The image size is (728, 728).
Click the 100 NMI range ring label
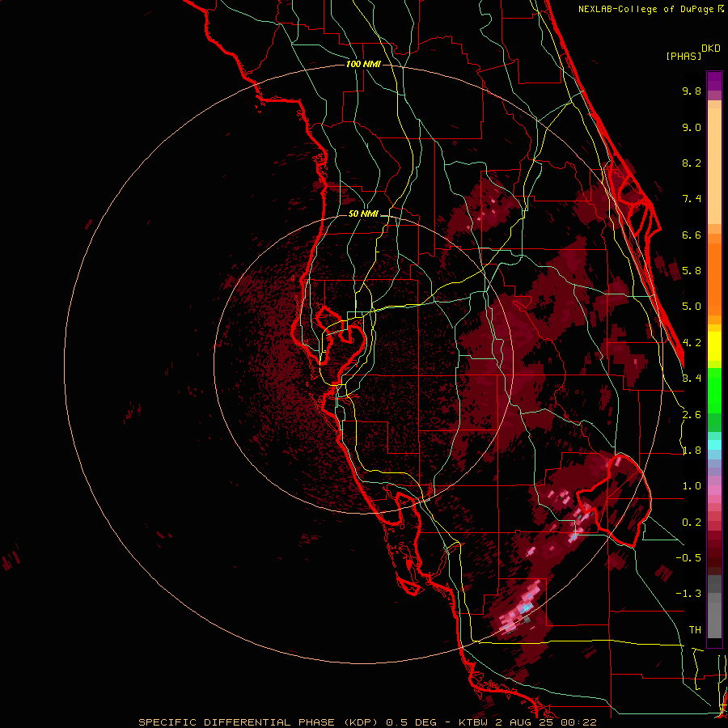point(363,64)
